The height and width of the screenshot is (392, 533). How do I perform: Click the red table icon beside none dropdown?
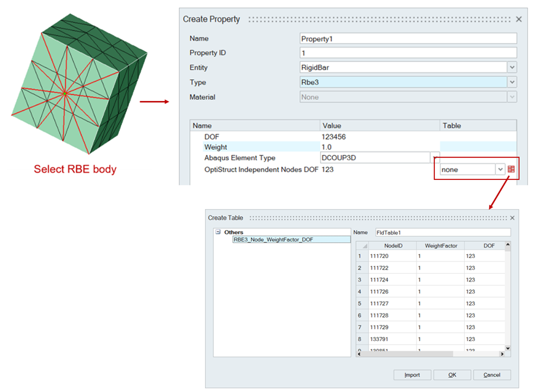click(511, 169)
